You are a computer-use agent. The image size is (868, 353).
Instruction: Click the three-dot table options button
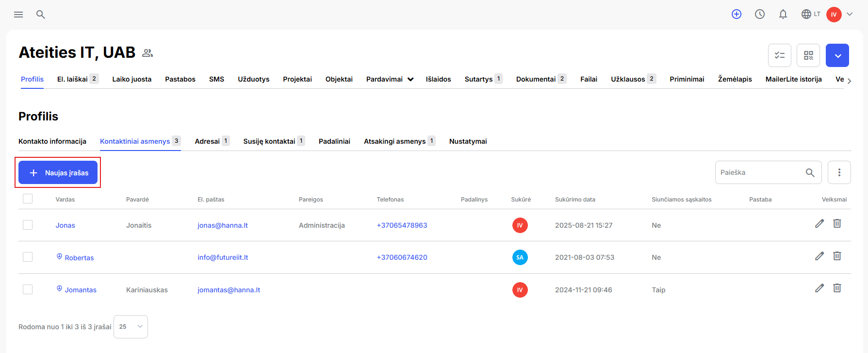[839, 172]
